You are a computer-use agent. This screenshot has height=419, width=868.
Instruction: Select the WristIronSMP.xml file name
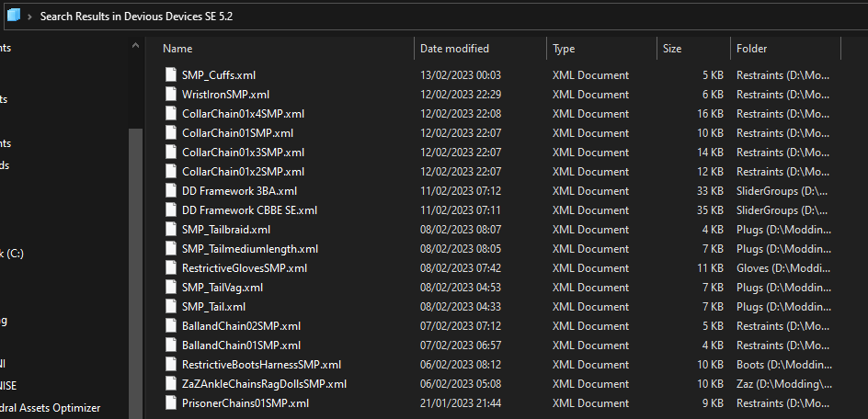click(x=226, y=94)
